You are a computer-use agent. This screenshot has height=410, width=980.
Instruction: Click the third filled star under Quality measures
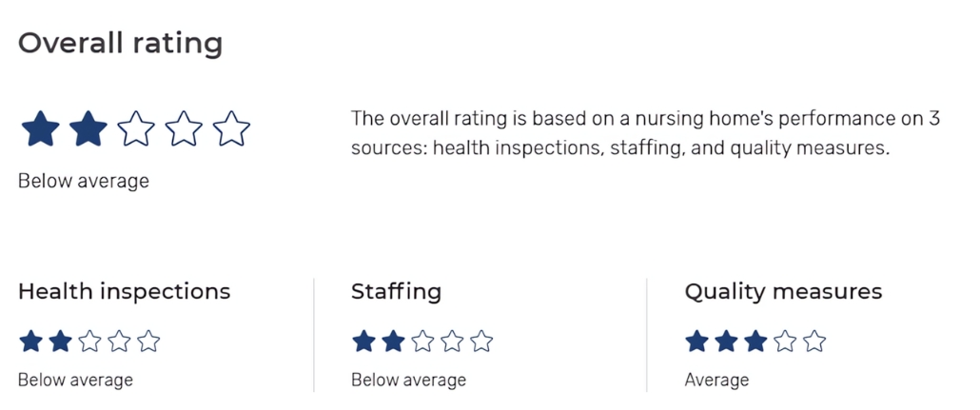(755, 342)
